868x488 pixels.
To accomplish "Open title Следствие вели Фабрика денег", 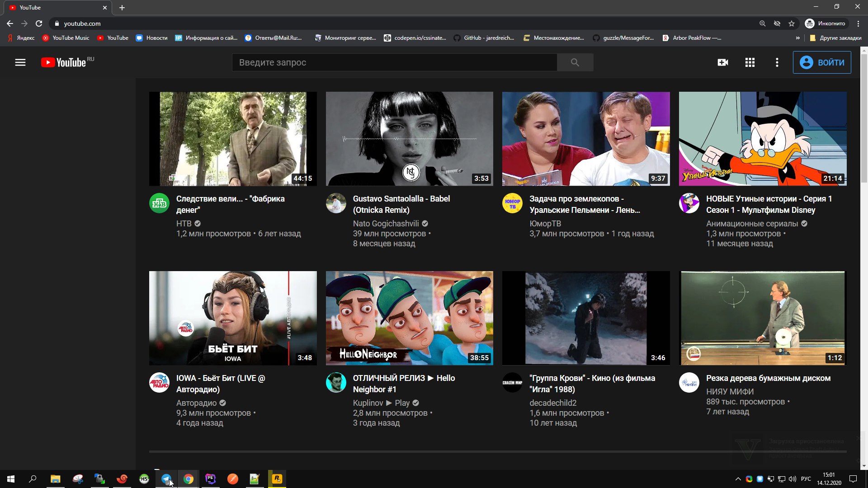I will 231,204.
